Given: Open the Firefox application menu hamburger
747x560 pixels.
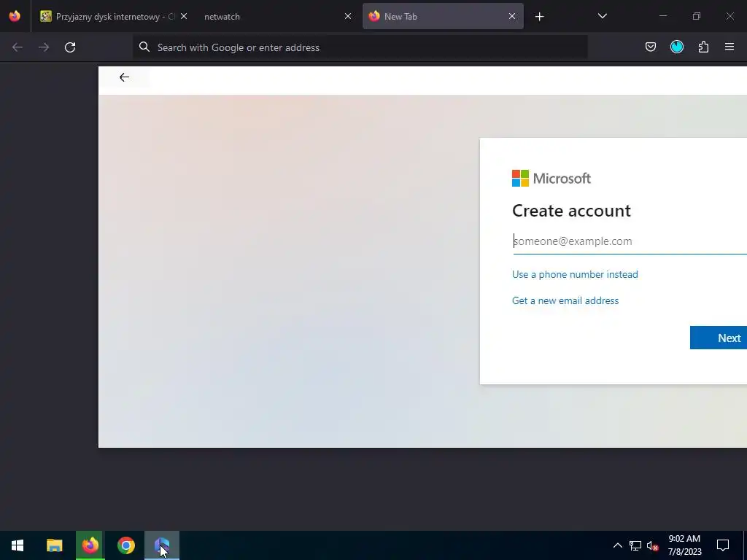Looking at the screenshot, I should click(729, 47).
